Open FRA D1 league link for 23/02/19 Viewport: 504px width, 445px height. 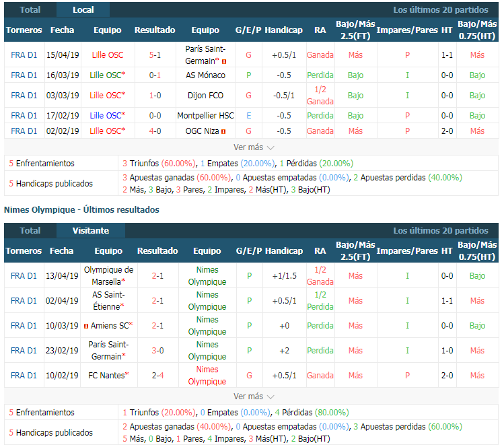[x=24, y=351]
